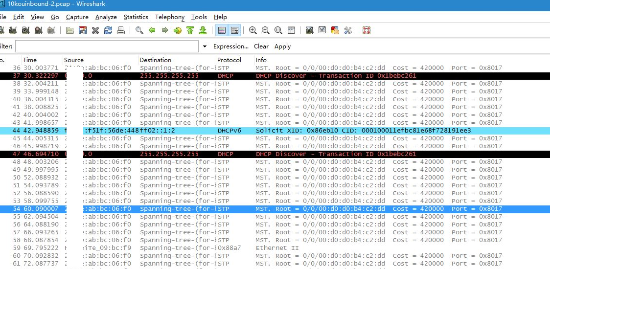Click Clear next to the filter field

pos(261,46)
